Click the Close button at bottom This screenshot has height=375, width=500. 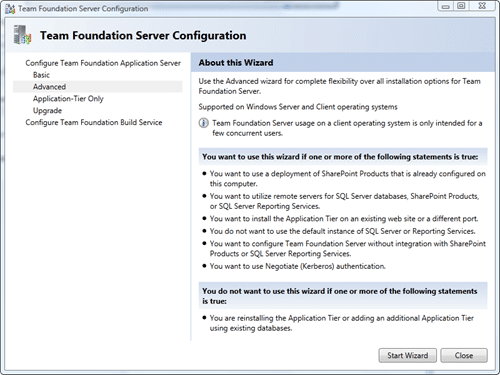[464, 355]
